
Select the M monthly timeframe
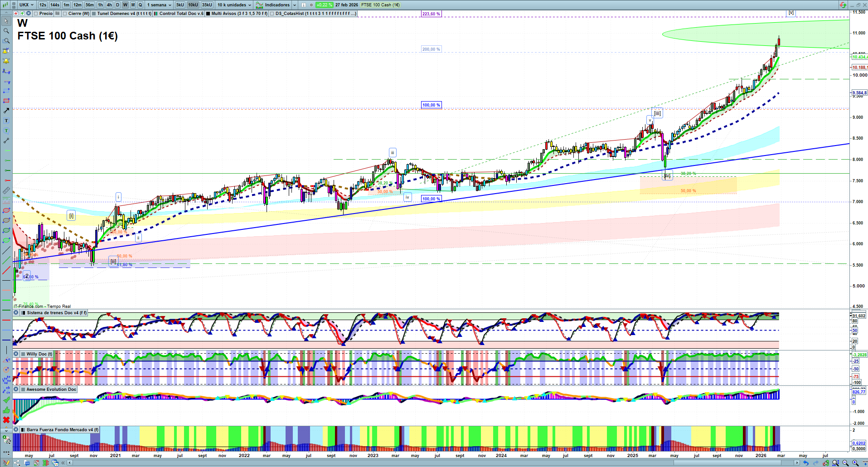pyautogui.click(x=133, y=5)
